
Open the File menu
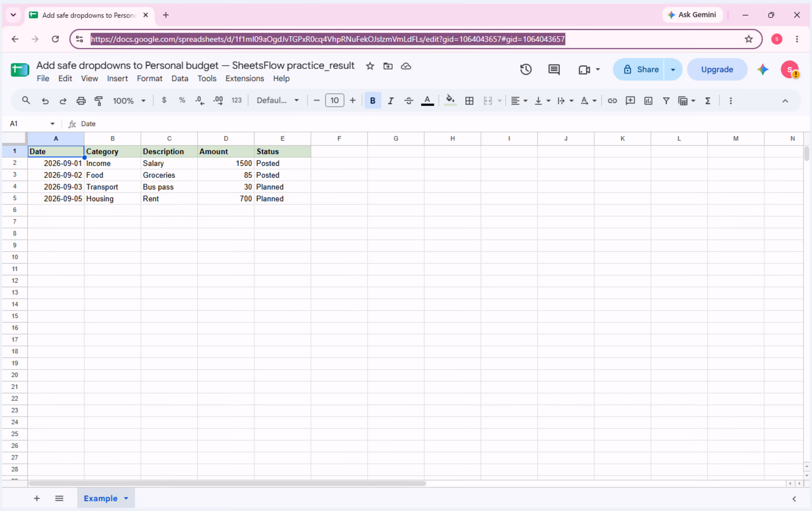click(43, 79)
